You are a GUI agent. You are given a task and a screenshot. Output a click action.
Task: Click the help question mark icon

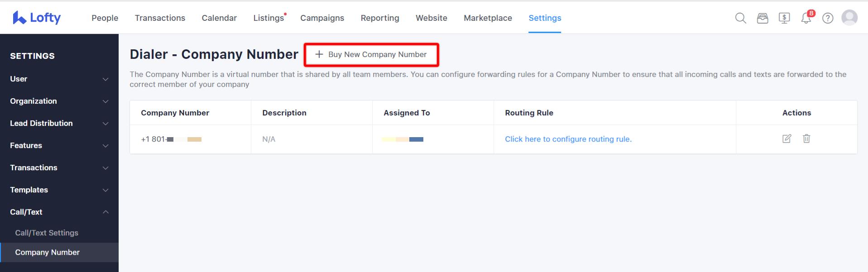pyautogui.click(x=828, y=18)
